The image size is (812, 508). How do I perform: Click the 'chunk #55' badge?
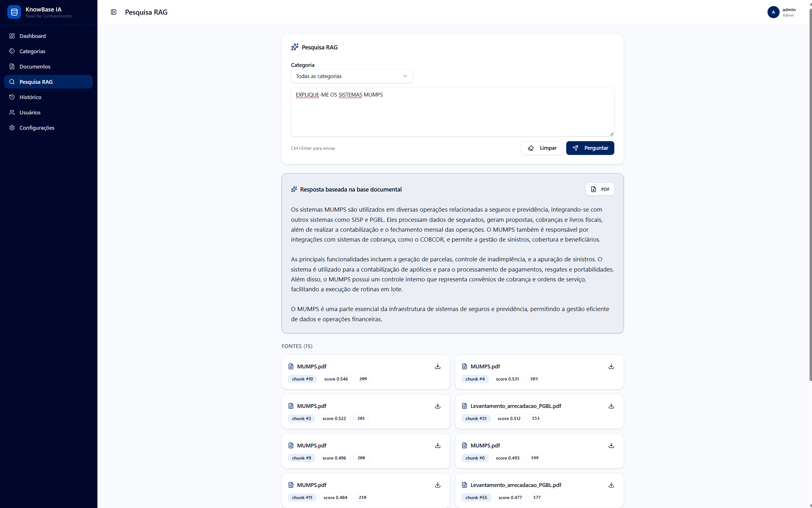click(476, 497)
